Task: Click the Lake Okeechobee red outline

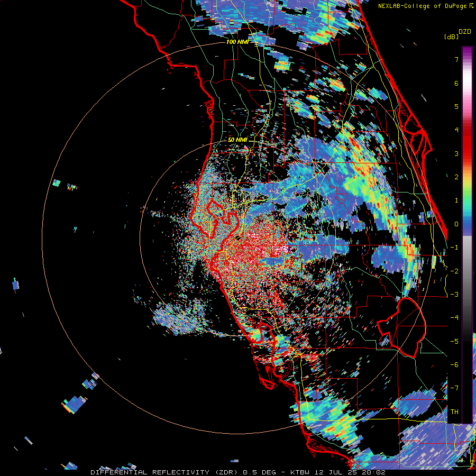Action: [x=401, y=327]
